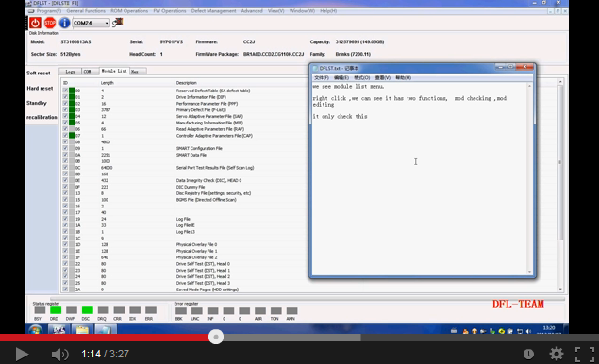Click the Notepad taskbar icon

pos(105,330)
